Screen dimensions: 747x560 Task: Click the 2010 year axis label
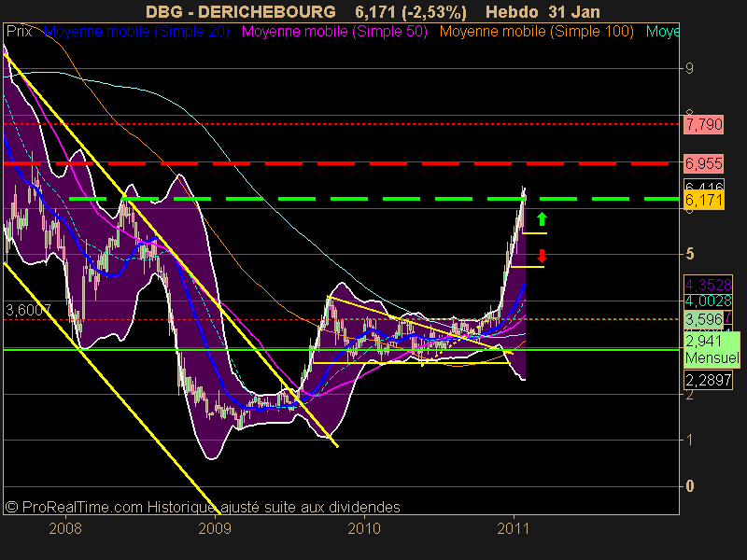point(364,528)
